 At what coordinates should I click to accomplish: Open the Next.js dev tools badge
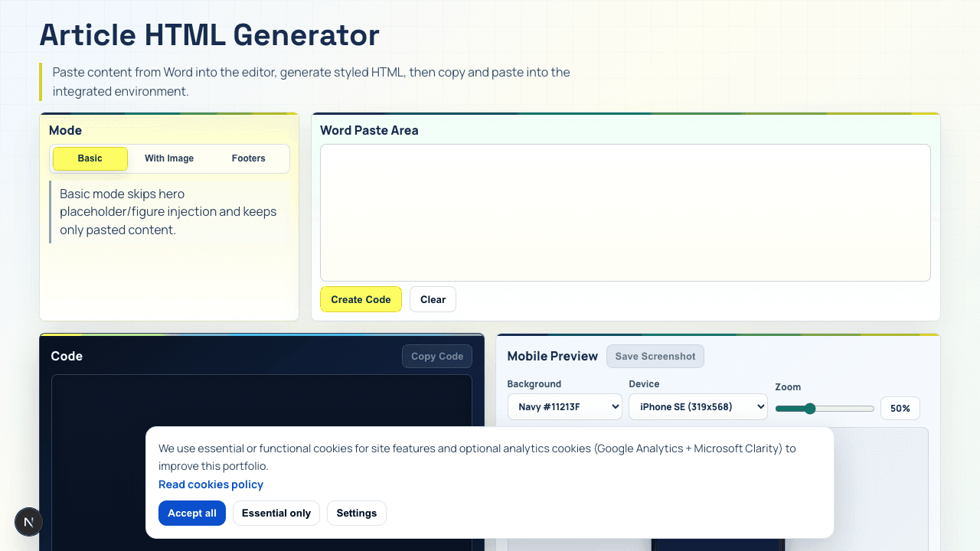pyautogui.click(x=28, y=522)
